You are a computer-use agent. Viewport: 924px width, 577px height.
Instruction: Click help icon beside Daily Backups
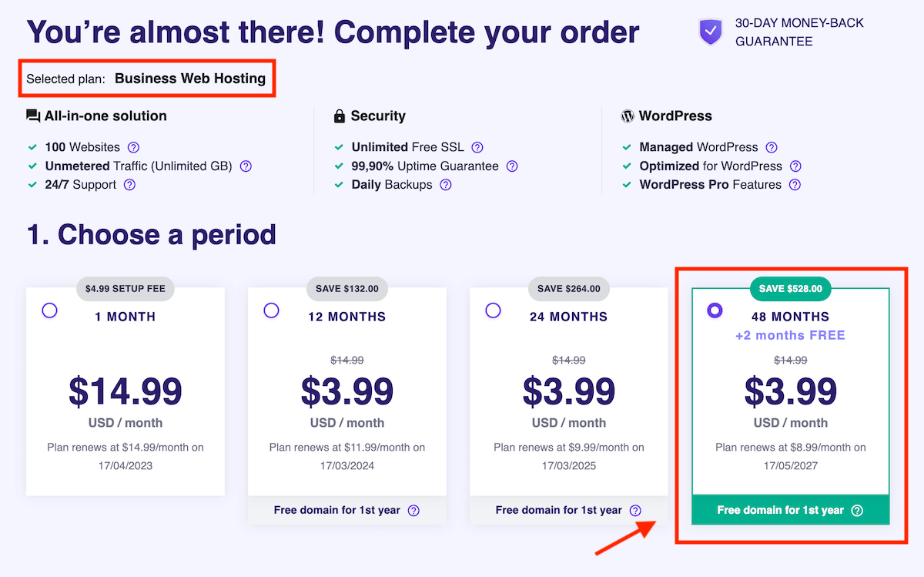[x=446, y=185]
